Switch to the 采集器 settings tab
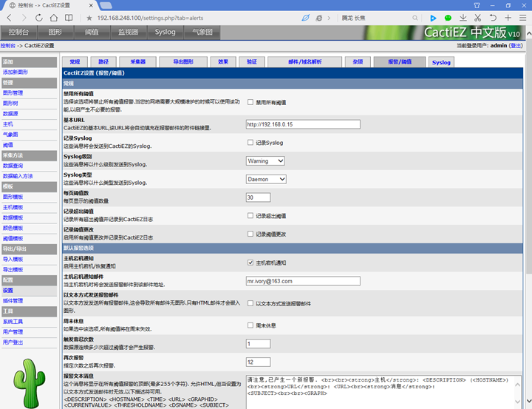This screenshot has width=532, height=409. tap(137, 62)
